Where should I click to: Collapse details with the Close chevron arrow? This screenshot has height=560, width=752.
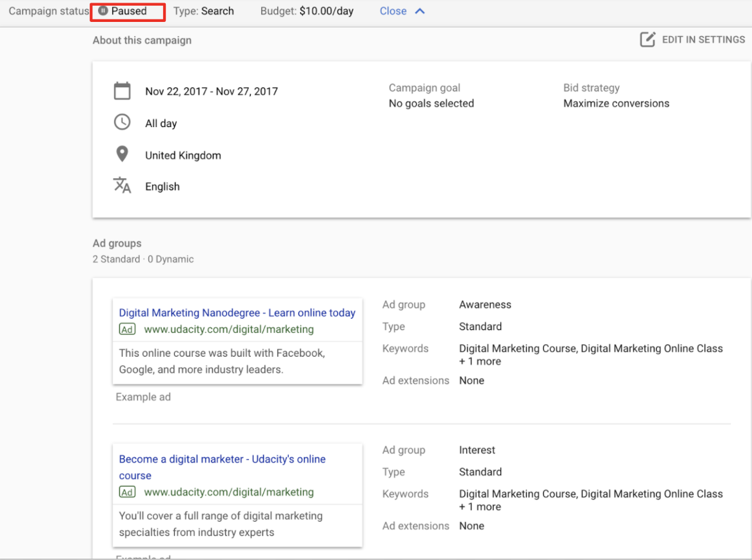pos(420,11)
